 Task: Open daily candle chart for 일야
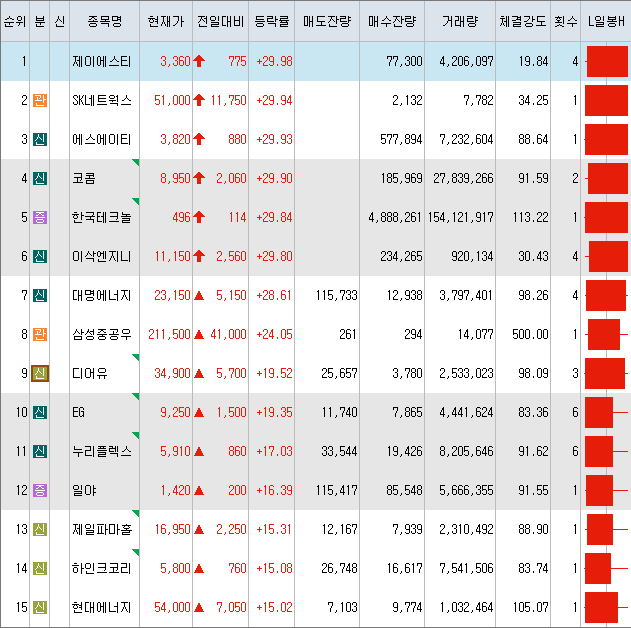click(606, 490)
